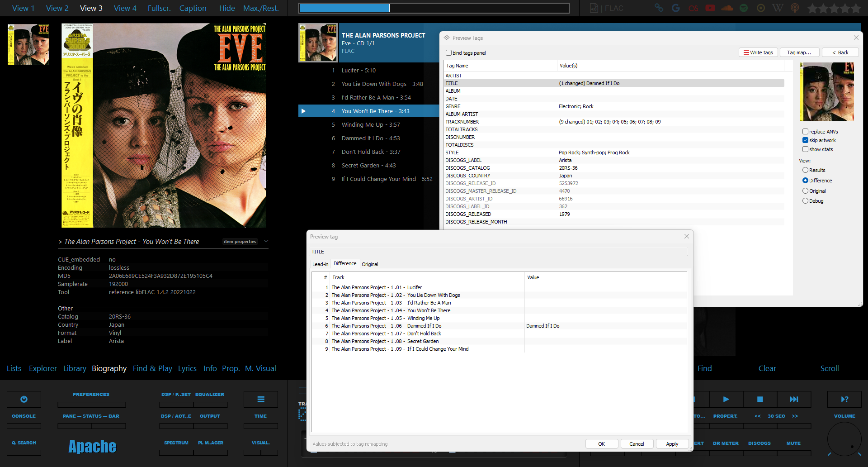
Task: Switch to View 4
Action: (x=125, y=8)
